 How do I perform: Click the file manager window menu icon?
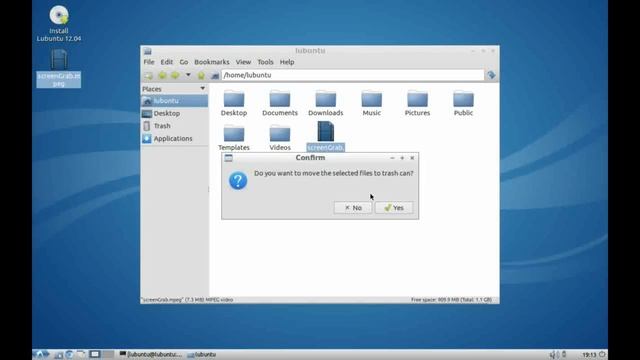point(148,51)
